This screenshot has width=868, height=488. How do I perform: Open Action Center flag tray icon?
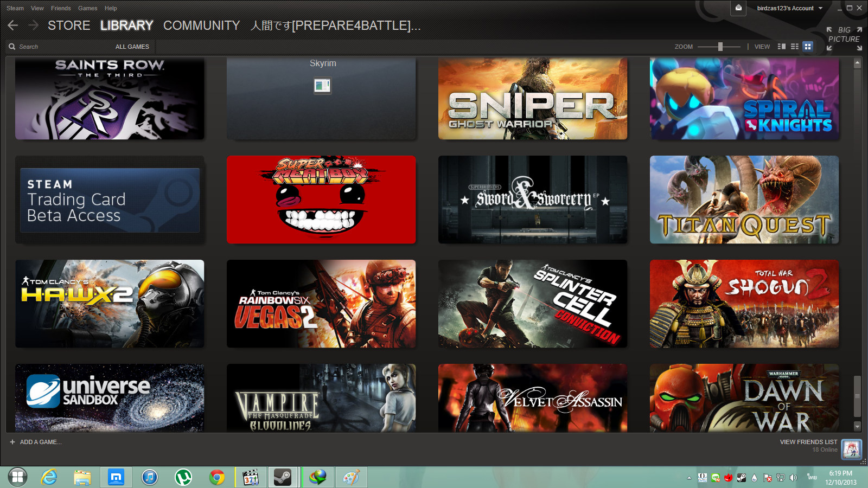(x=767, y=478)
